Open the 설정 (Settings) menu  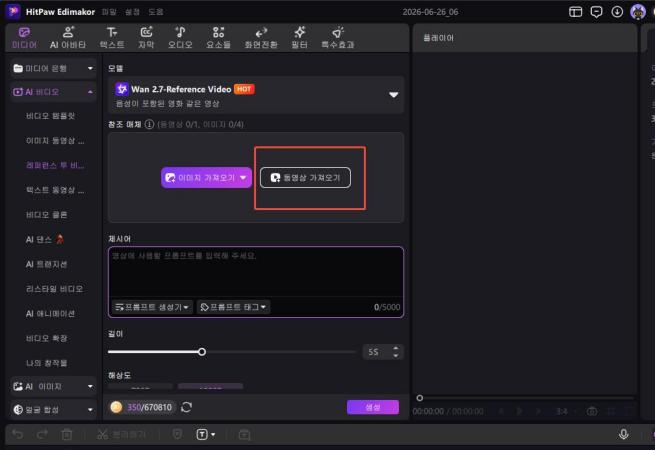[x=132, y=12]
